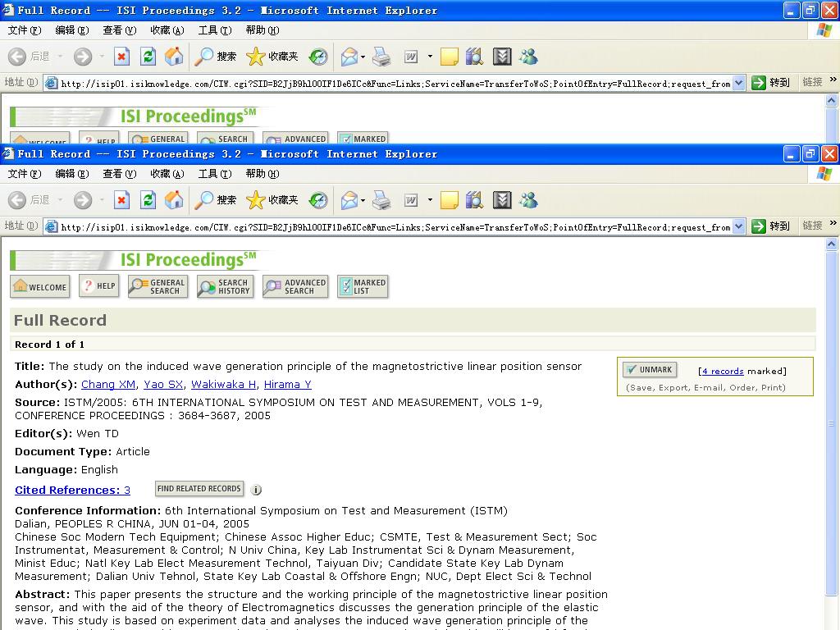The image size is (840, 630).
Task: Click Stop icon in front window toolbar
Action: 121,200
